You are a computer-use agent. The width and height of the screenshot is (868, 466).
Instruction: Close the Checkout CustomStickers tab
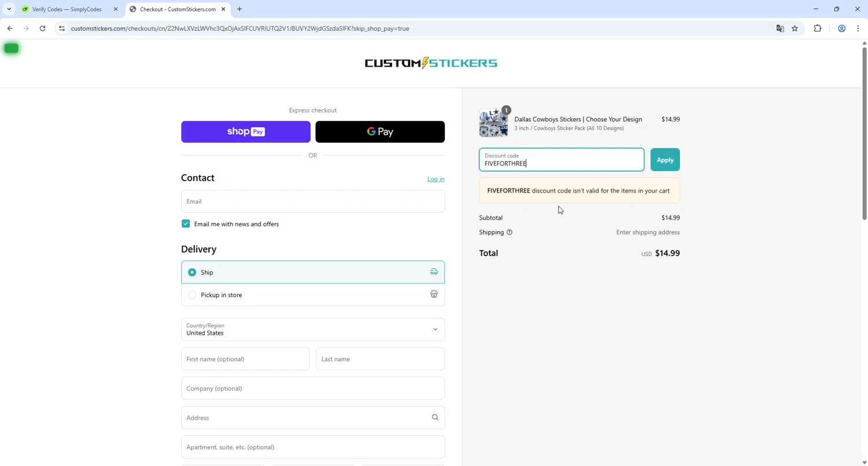223,9
